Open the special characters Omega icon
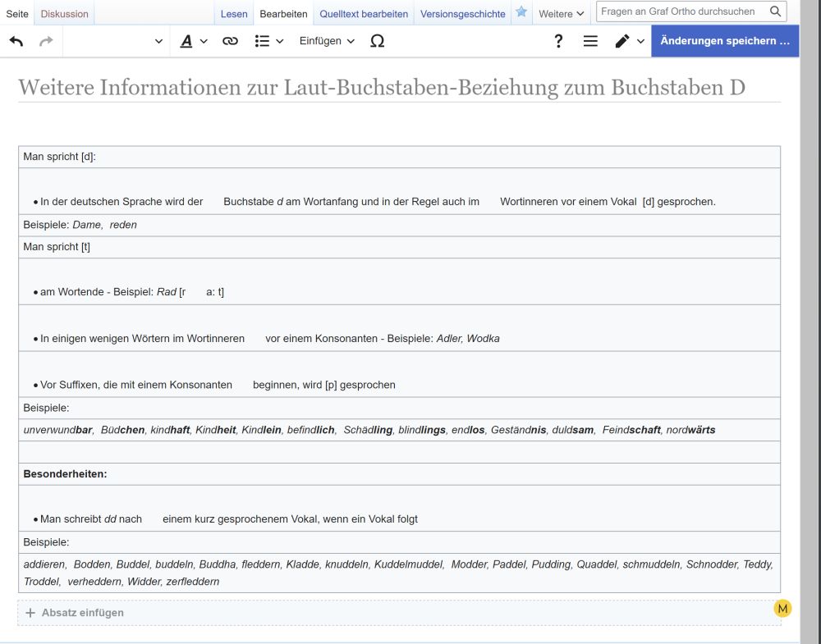Screen dimensions: 821x644 377,41
